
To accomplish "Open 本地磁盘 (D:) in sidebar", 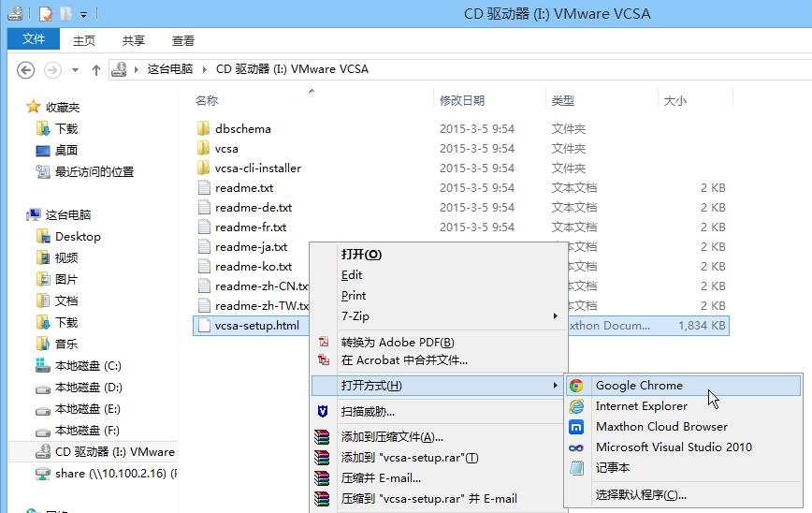I will [x=89, y=387].
